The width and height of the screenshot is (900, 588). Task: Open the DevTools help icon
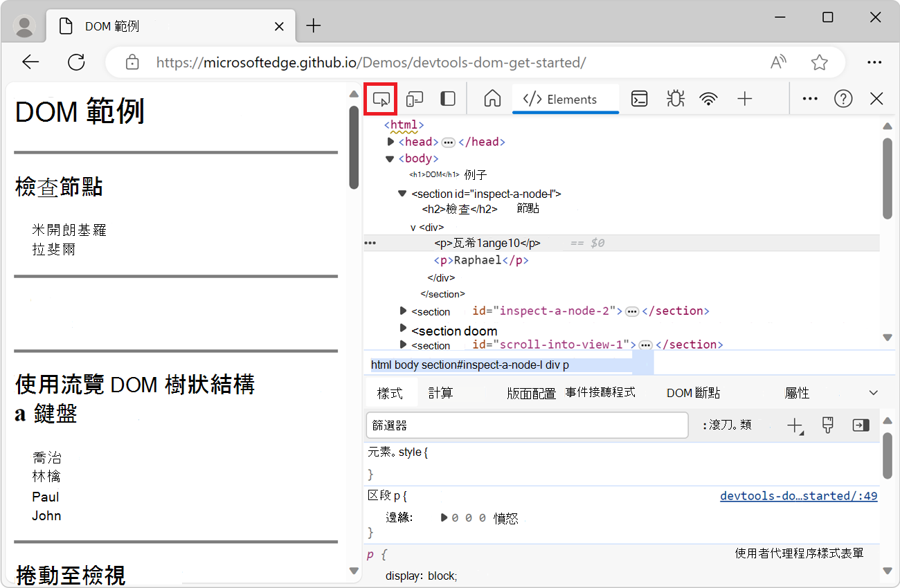tap(843, 99)
